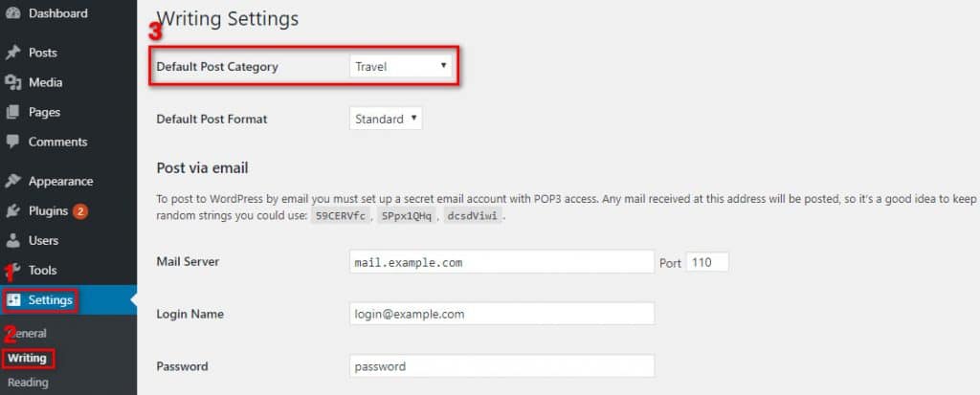
Task: Open the Default Post Category dropdown
Action: click(400, 66)
